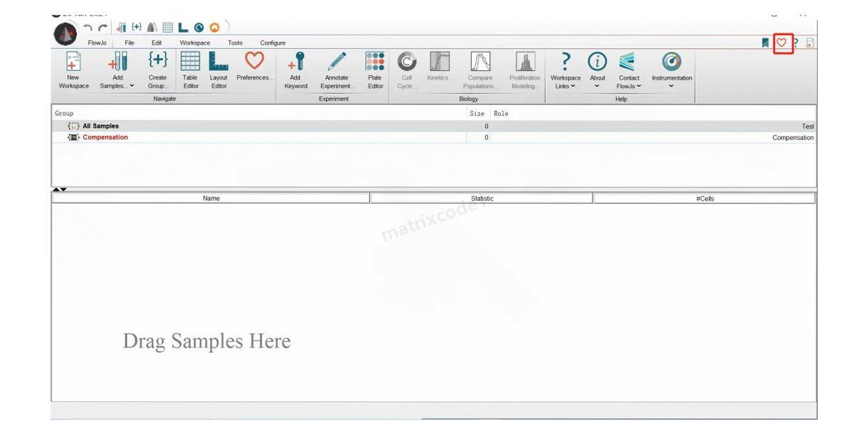The height and width of the screenshot is (435, 868).
Task: Click the Help ribbon group label
Action: pyautogui.click(x=621, y=99)
